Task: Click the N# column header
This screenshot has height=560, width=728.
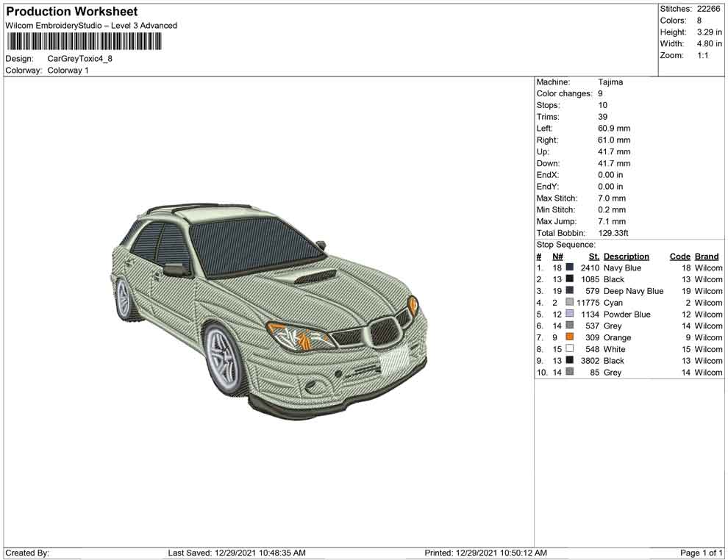Action: coord(557,256)
